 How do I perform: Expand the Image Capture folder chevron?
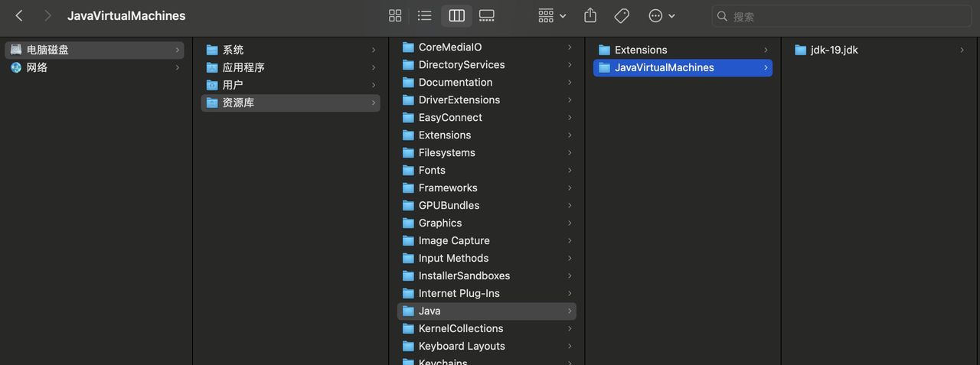coord(570,240)
